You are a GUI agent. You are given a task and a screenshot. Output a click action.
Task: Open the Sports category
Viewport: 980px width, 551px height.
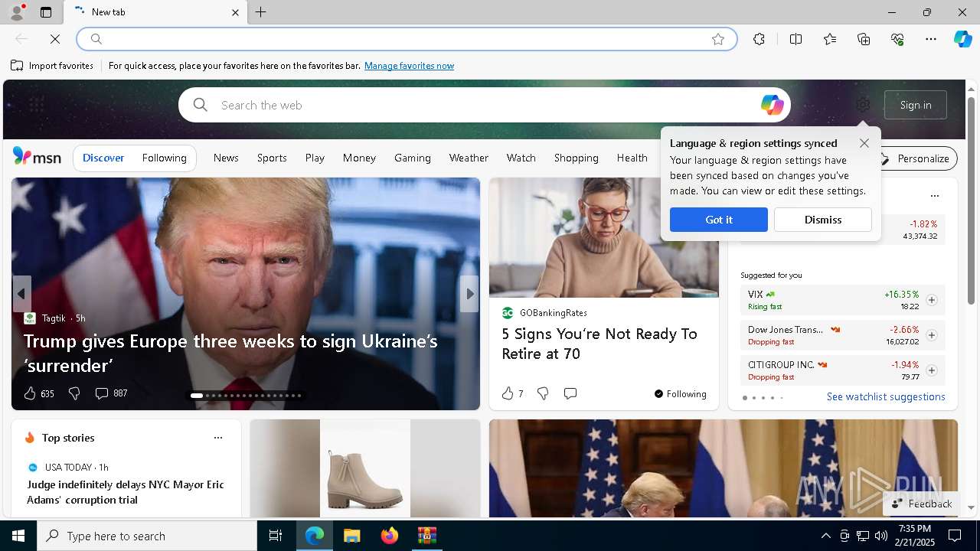click(x=272, y=158)
